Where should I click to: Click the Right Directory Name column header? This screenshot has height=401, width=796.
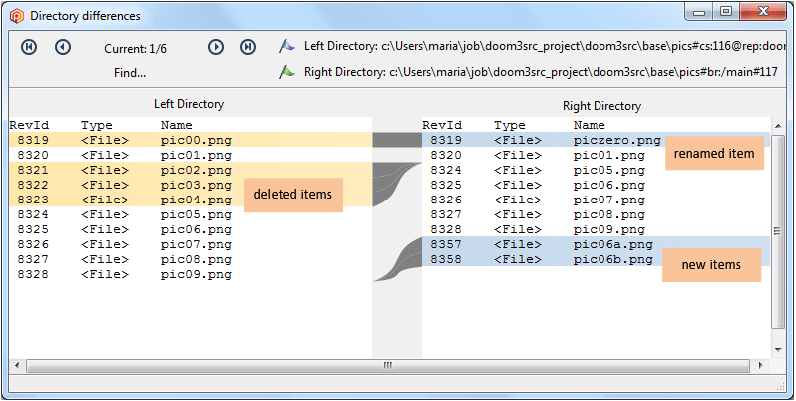tap(589, 125)
